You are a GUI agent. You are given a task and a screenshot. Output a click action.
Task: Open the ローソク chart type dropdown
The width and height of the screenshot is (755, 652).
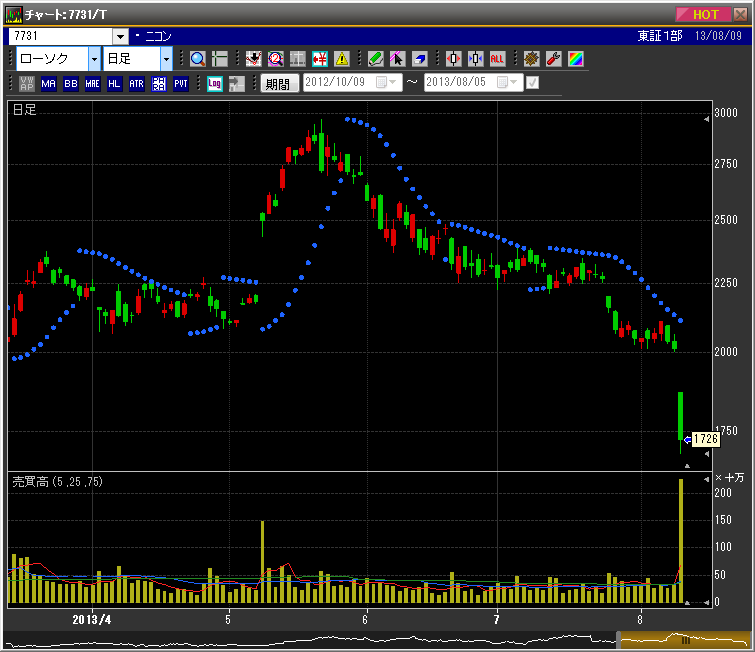pos(94,59)
